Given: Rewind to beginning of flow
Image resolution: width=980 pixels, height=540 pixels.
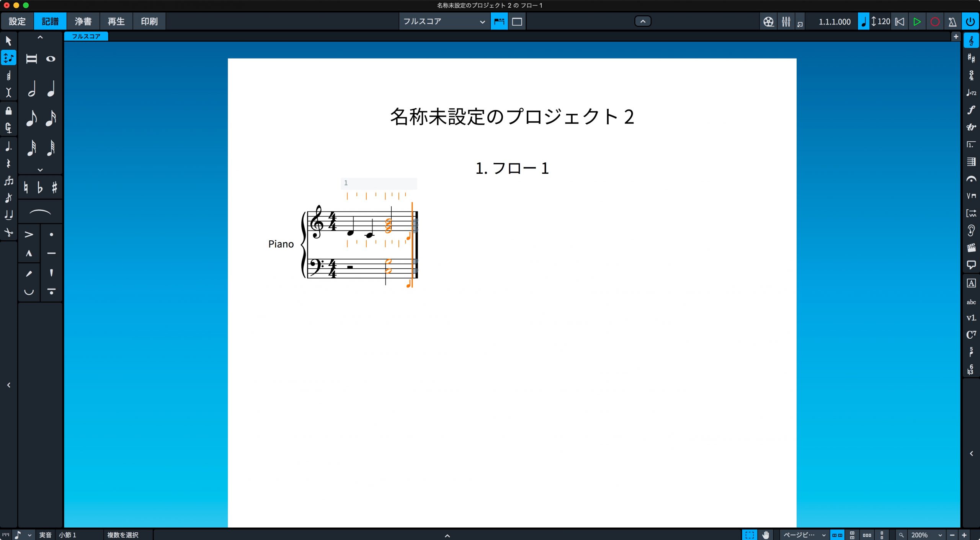Looking at the screenshot, I should coord(900,22).
